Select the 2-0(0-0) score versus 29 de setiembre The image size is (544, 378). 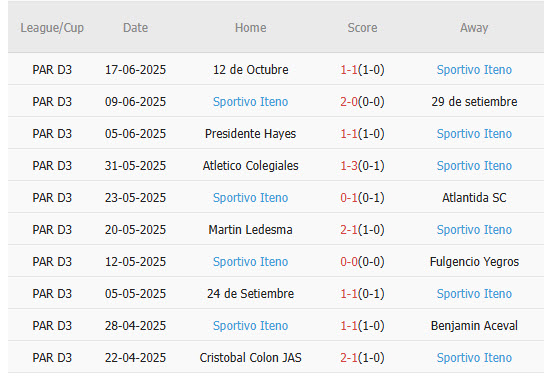(x=362, y=102)
